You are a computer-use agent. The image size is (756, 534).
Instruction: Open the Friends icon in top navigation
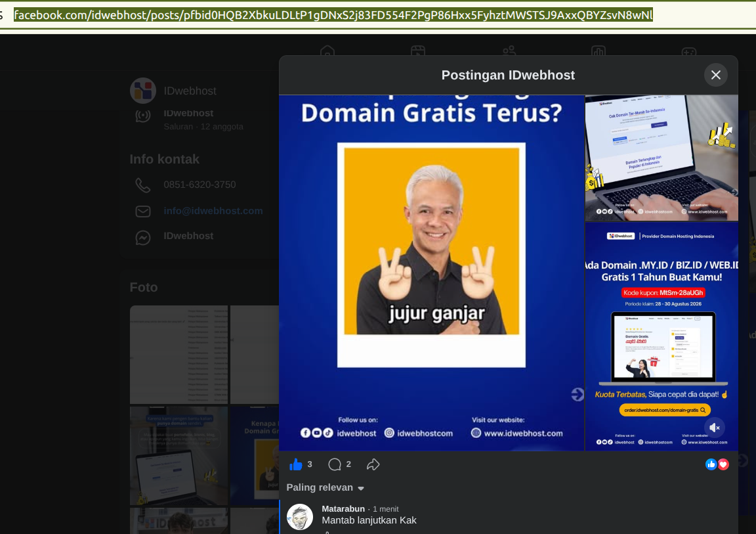click(509, 51)
